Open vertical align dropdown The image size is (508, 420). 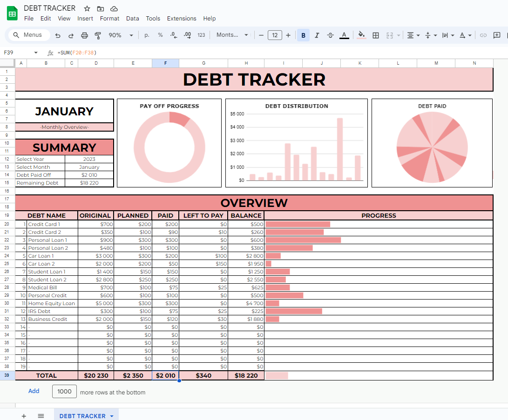click(431, 35)
